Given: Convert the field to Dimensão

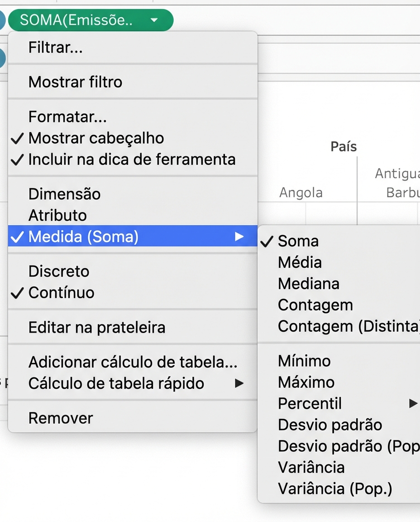Looking at the screenshot, I should pyautogui.click(x=63, y=194).
